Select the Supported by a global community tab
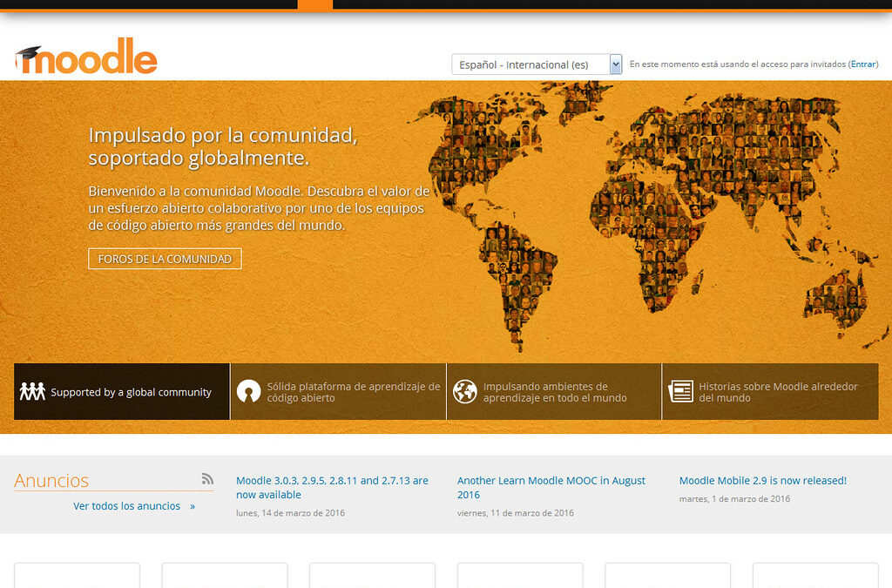Viewport: 892px width, 588px height. 122,391
